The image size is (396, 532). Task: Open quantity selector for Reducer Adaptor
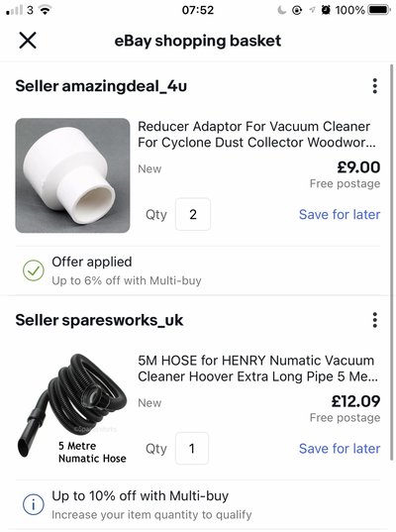[193, 214]
